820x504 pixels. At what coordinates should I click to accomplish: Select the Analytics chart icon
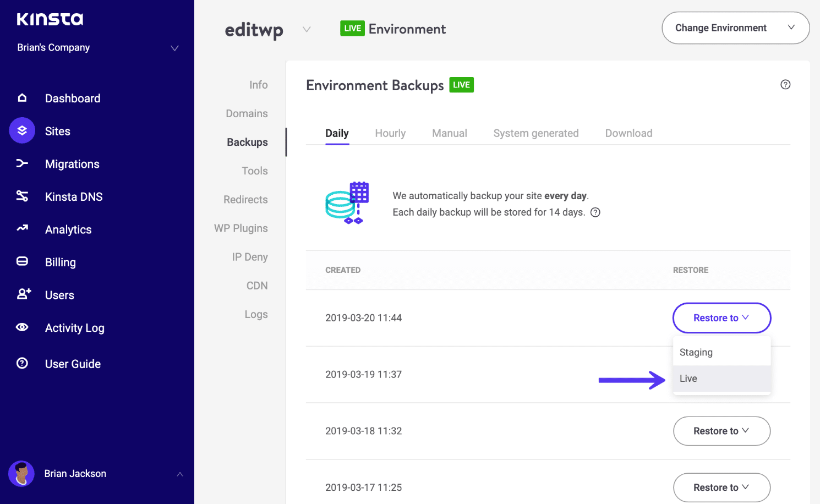22,229
